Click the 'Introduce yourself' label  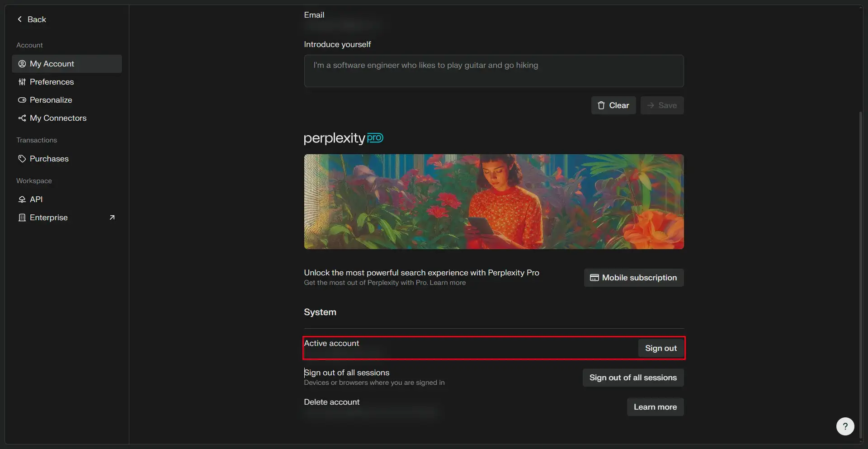pos(337,44)
